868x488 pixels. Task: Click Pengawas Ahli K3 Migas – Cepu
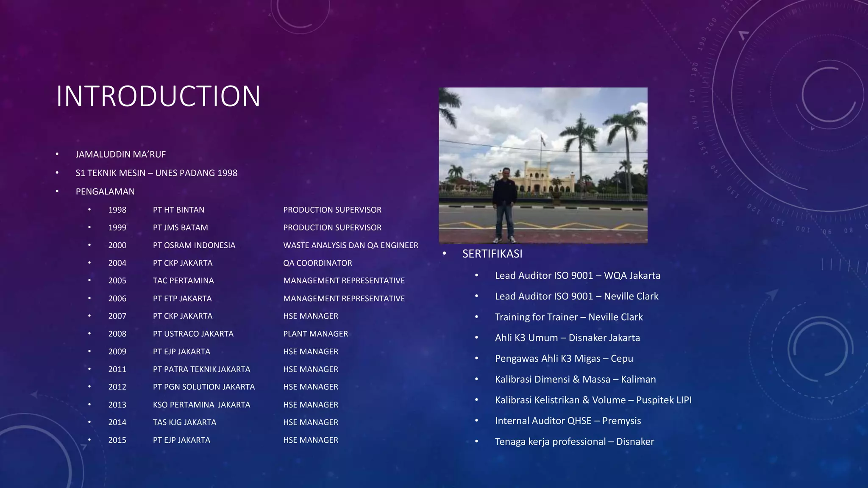[564, 359]
